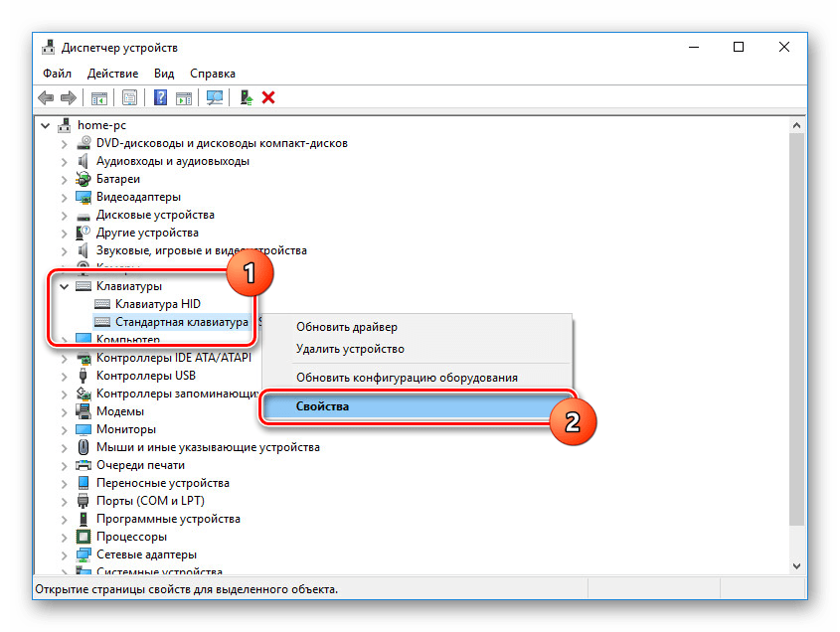
Task: Click the Back arrow toolbar icon
Action: point(46,97)
